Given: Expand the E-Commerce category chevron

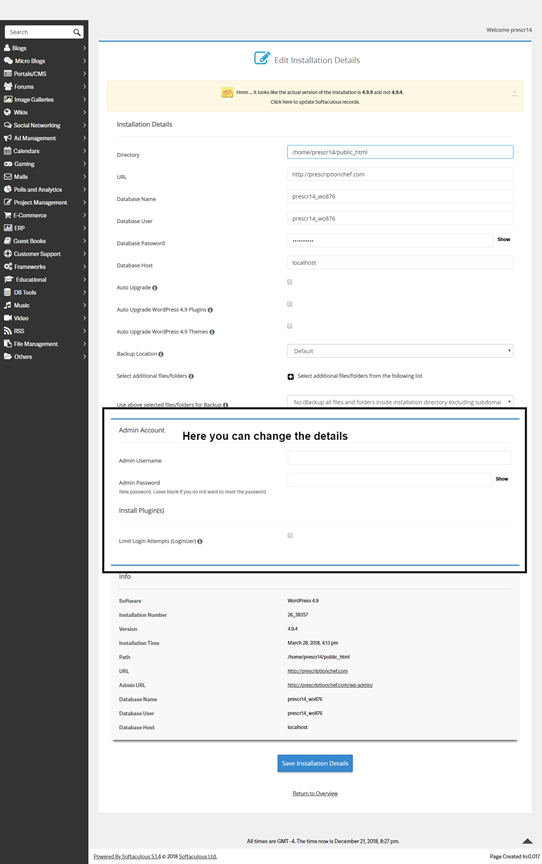Looking at the screenshot, I should click(x=84, y=215).
